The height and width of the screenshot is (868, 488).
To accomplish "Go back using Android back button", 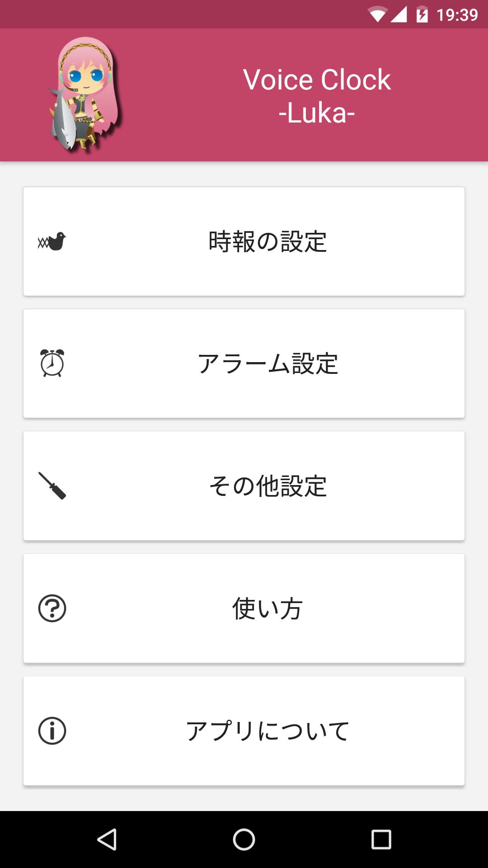I will 107,840.
